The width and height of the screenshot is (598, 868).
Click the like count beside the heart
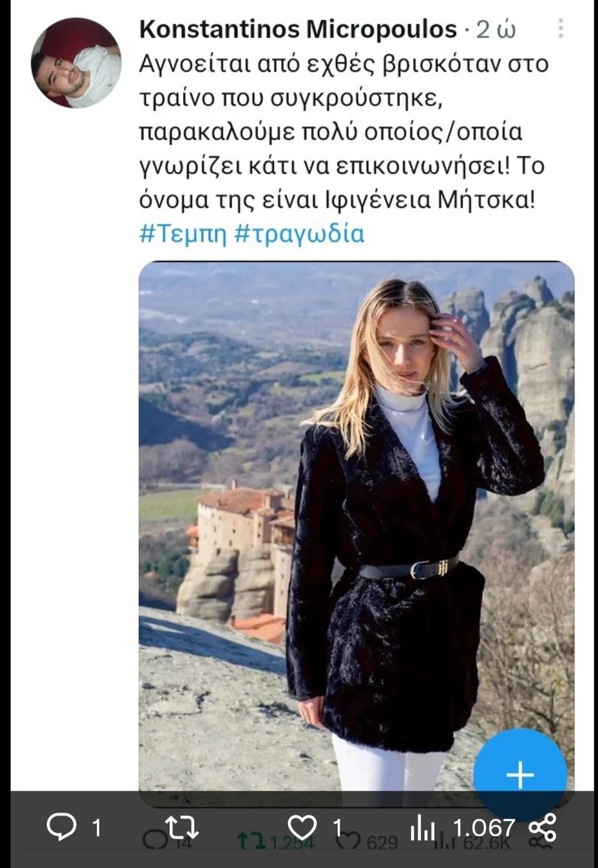[338, 828]
